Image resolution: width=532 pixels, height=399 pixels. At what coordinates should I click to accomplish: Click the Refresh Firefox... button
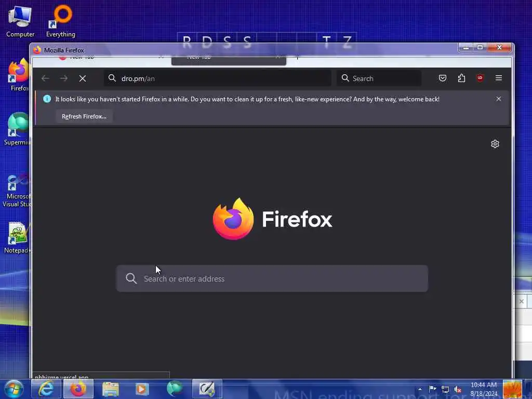tap(84, 116)
